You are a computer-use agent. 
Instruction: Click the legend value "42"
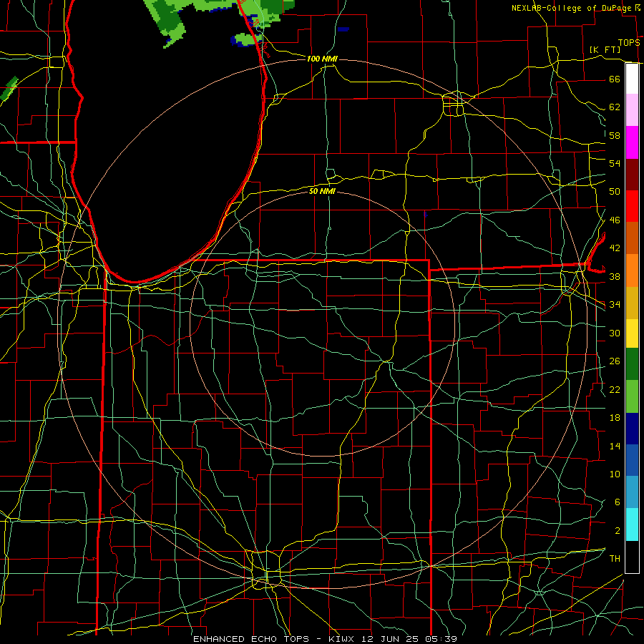(615, 248)
